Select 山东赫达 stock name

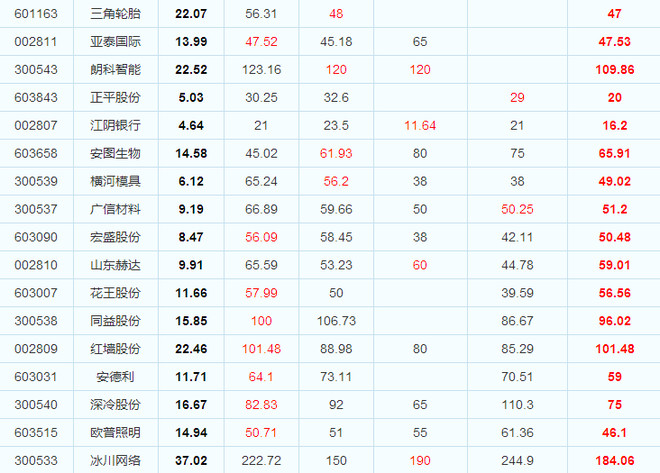(x=115, y=265)
